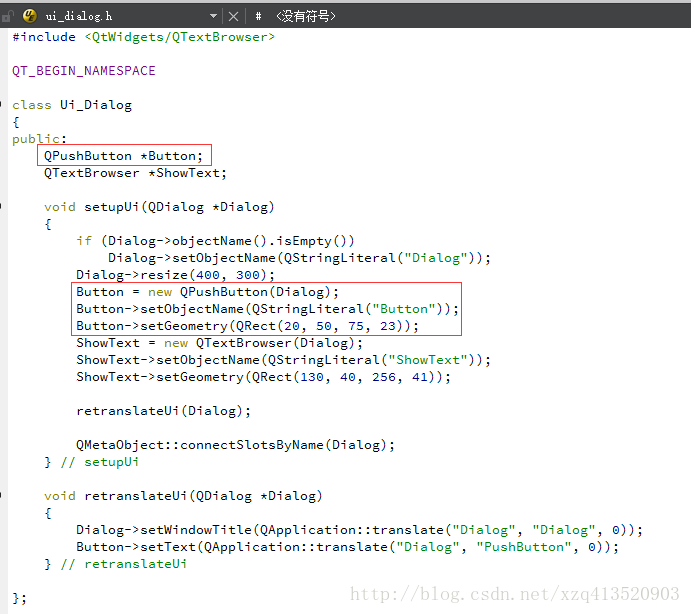Click the Button->setGeometry(QRect(20, 50, 75, 23)) line
This screenshot has width=691, height=614.
(x=248, y=326)
